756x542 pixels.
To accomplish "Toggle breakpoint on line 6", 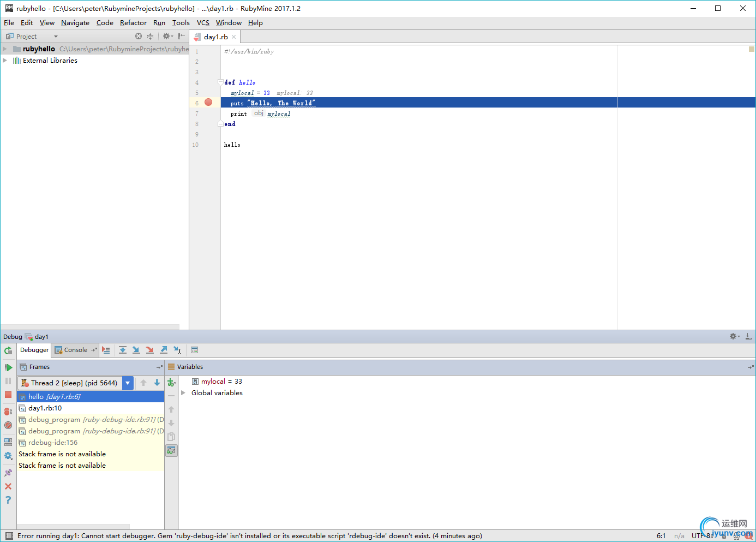I will click(208, 103).
